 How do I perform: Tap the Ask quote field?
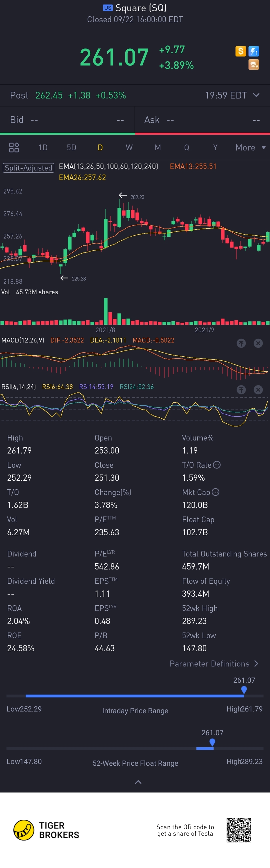click(x=202, y=120)
